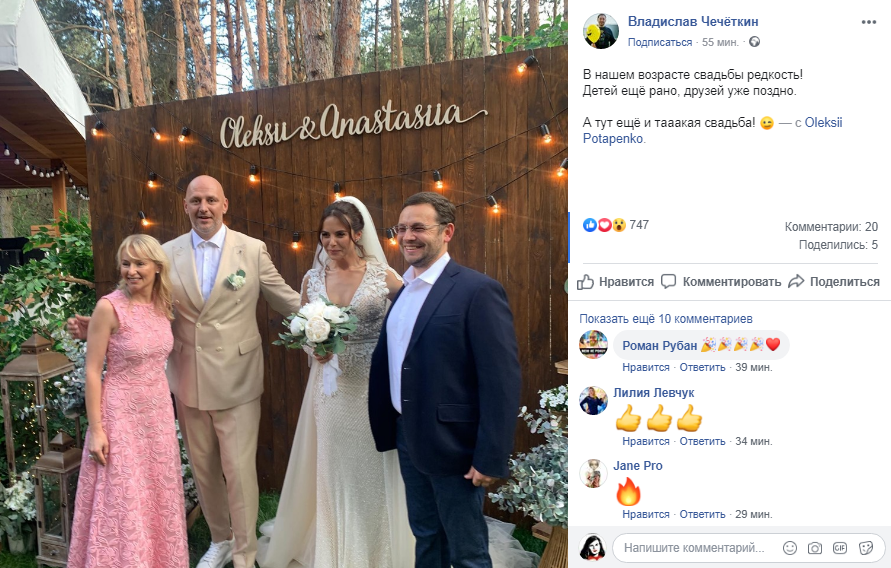This screenshot has height=568, width=891.
Task: Attach a photo using the camera icon
Action: pos(815,548)
